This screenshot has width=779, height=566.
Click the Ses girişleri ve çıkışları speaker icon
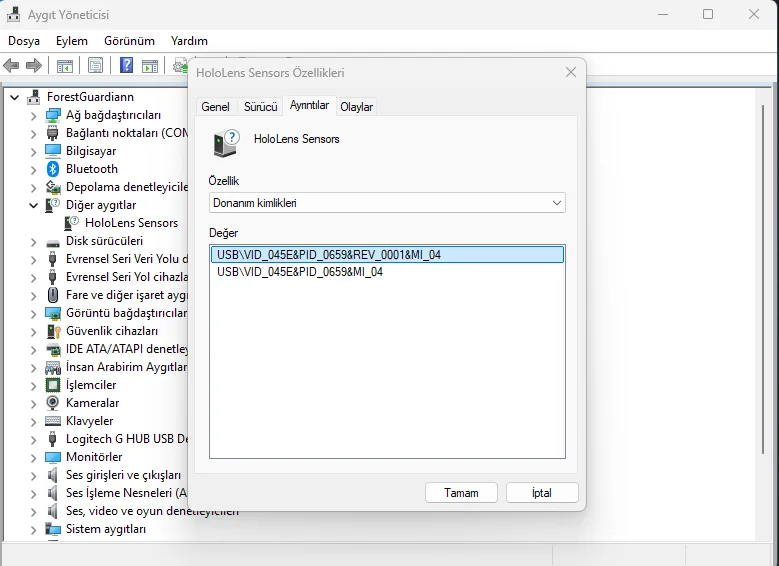[53, 475]
